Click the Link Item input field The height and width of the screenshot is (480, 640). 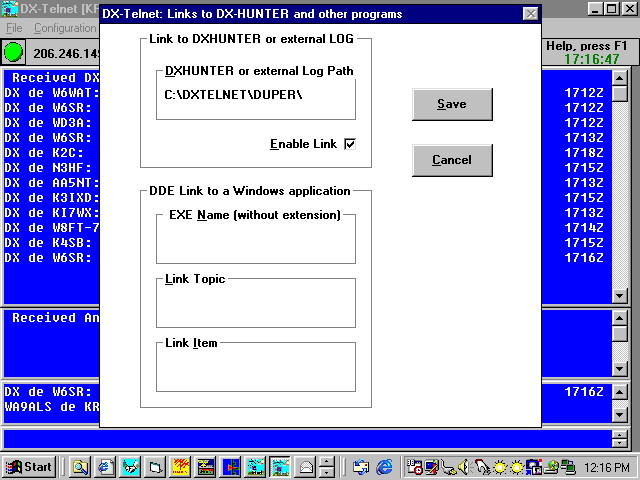pos(256,369)
